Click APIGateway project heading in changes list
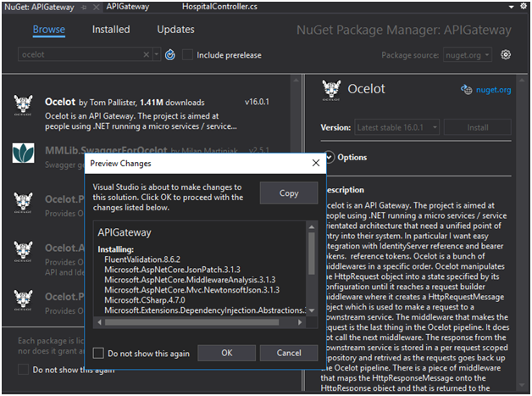This screenshot has width=532, height=396. coord(125,232)
